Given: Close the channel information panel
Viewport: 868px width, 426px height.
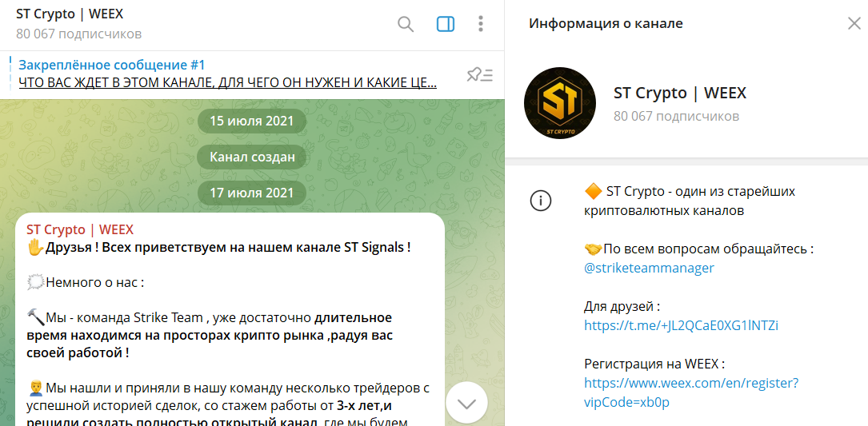Looking at the screenshot, I should pos(854,24).
